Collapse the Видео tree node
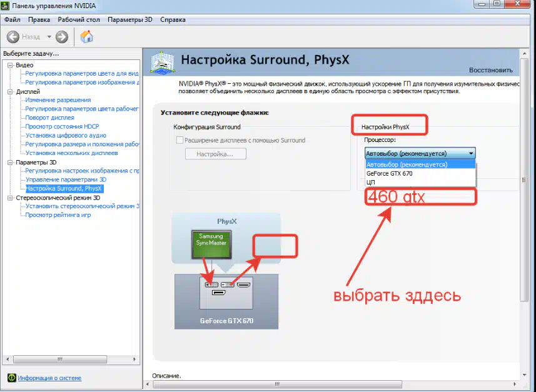The height and width of the screenshot is (392, 536). [x=10, y=65]
